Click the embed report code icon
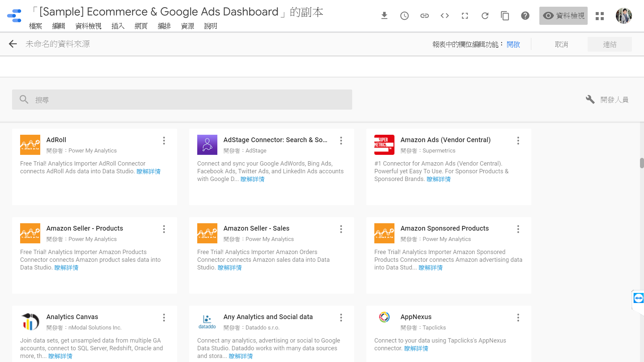Image resolution: width=644 pixels, height=362 pixels. 445,16
